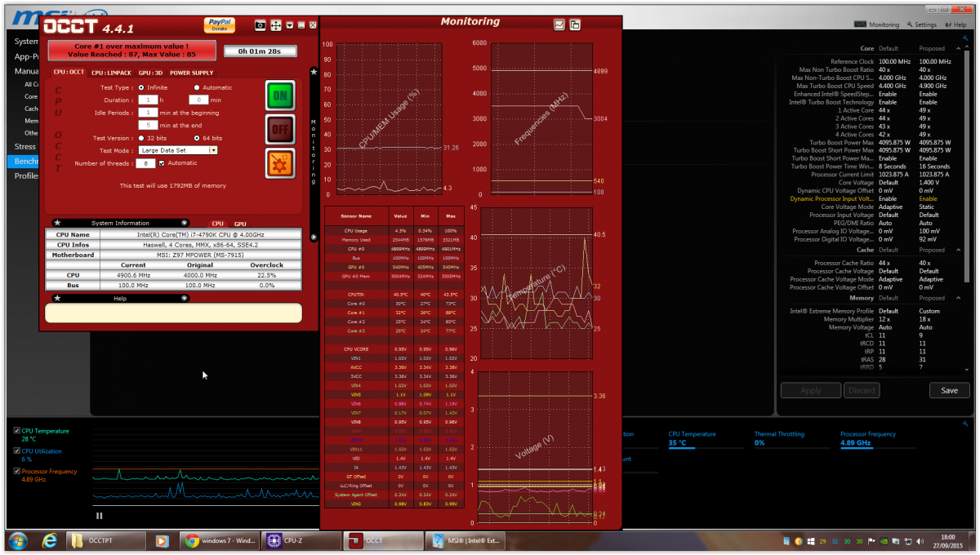
Task: Switch to OCCT taskbar button
Action: click(x=383, y=540)
